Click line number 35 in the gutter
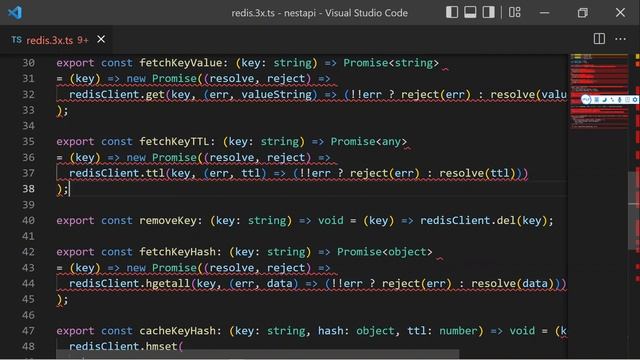 click(x=28, y=142)
